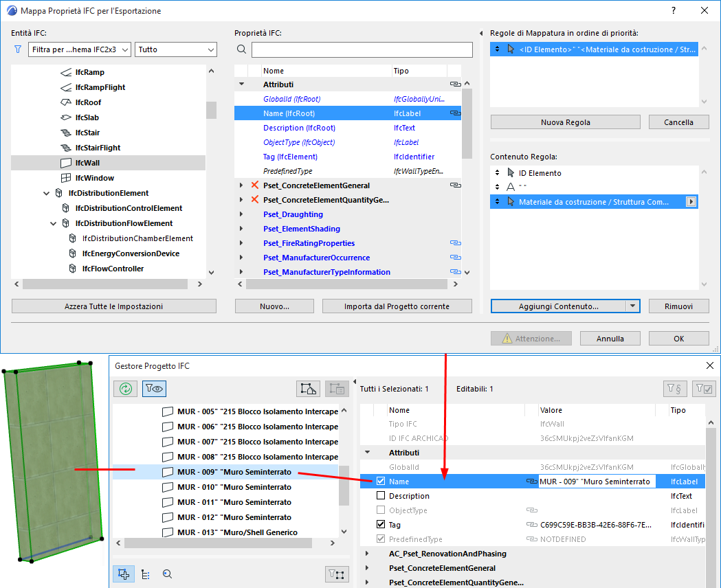
Task: Click the filter checked properties icon
Action: click(704, 389)
